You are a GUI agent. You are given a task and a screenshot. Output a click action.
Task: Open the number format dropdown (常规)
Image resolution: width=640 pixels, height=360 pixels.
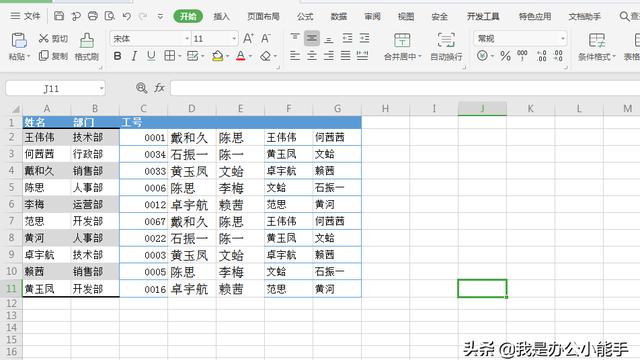563,39
